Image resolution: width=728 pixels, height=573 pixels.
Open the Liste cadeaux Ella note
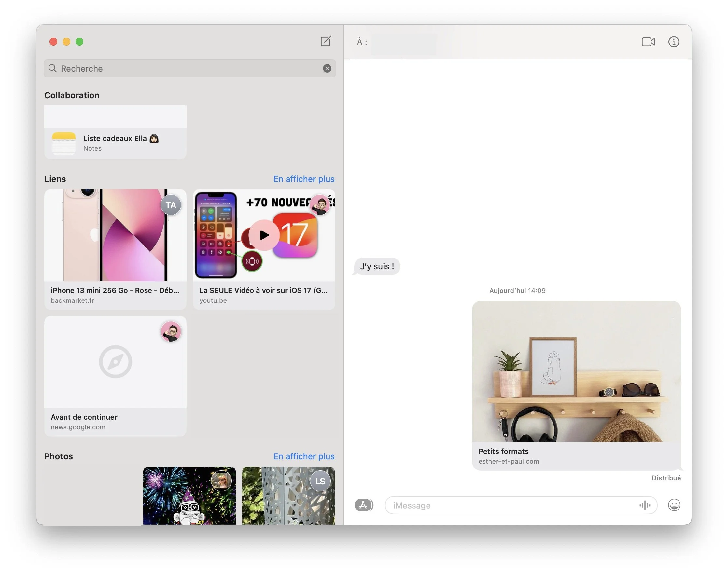(115, 143)
